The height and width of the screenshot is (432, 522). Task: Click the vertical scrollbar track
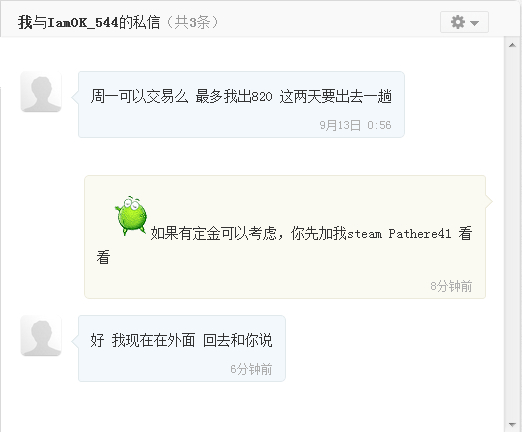512,235
